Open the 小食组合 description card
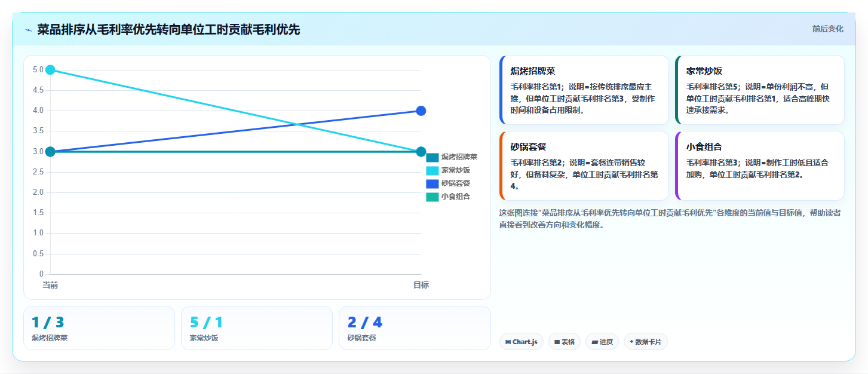This screenshot has width=868, height=374. 759,165
